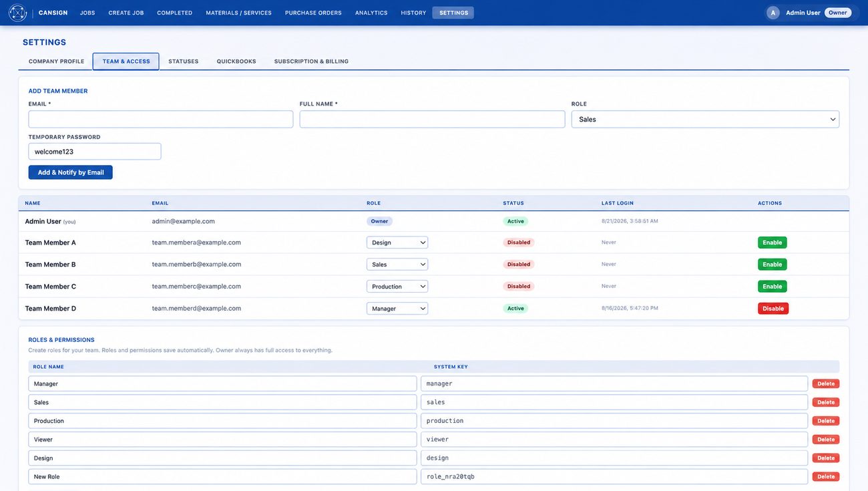The image size is (868, 491).
Task: Delete the Viewer role
Action: (x=826, y=440)
